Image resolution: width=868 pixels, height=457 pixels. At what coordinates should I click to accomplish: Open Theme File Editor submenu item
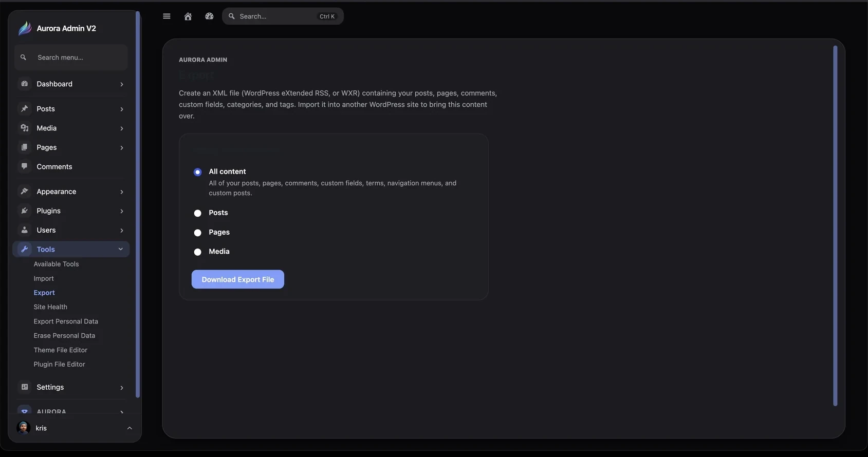[x=61, y=350]
